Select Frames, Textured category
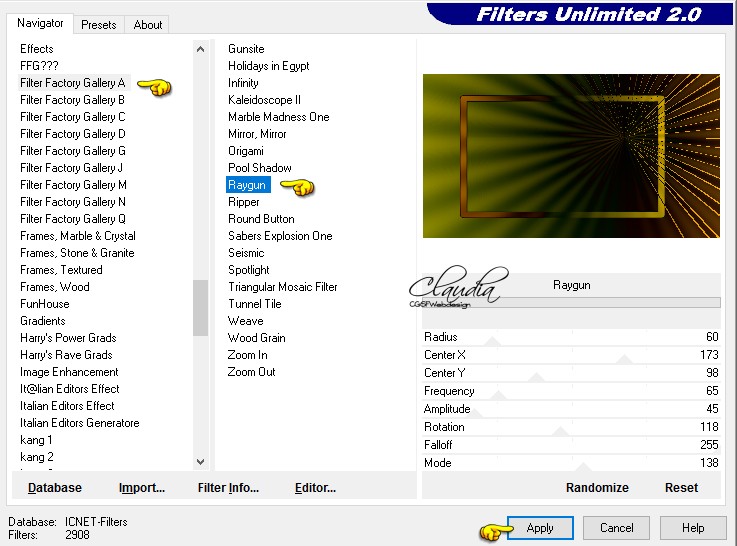The width and height of the screenshot is (737, 546). [61, 270]
